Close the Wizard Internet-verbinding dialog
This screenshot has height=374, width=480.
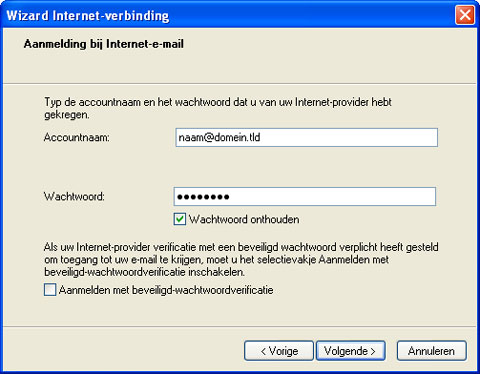coord(465,15)
